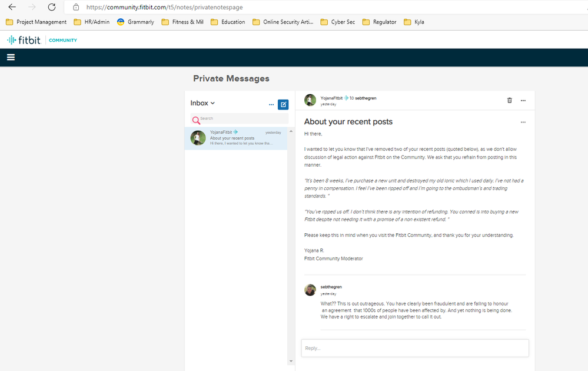Expand the Inbox folder dropdown

coord(202,103)
